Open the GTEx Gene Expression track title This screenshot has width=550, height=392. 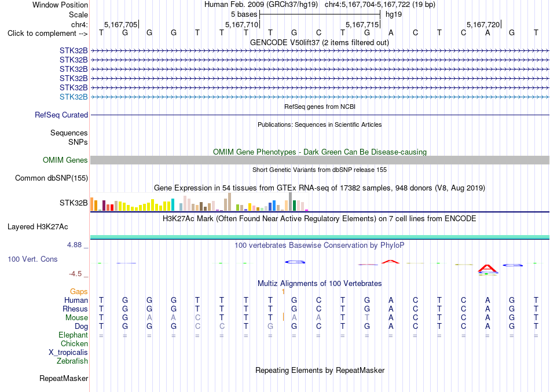(320, 188)
